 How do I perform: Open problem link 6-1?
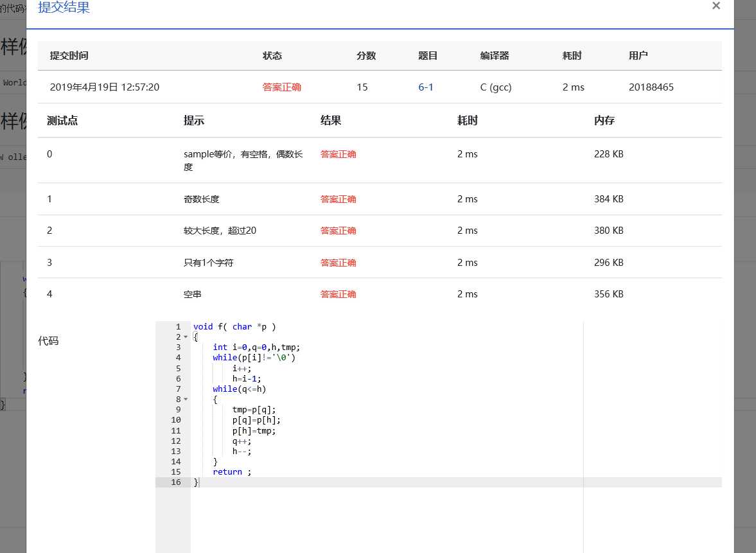click(x=426, y=87)
